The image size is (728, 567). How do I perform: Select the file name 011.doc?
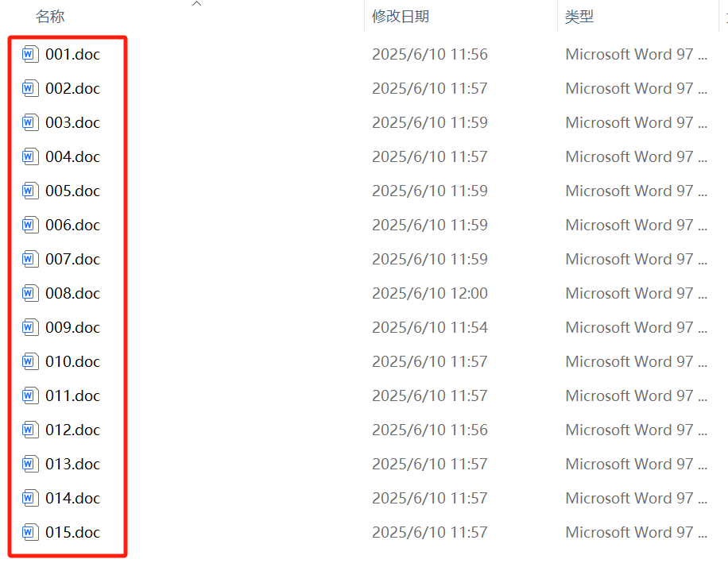(x=73, y=395)
